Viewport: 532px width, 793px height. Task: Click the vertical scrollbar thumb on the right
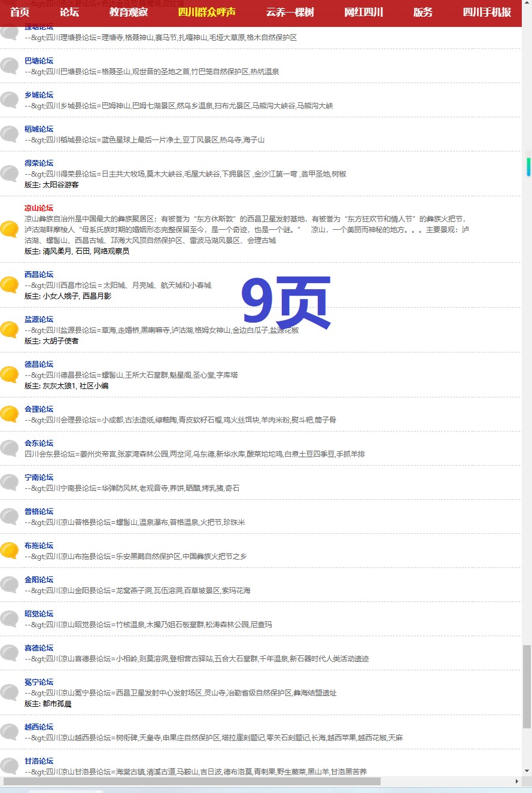tap(527, 686)
